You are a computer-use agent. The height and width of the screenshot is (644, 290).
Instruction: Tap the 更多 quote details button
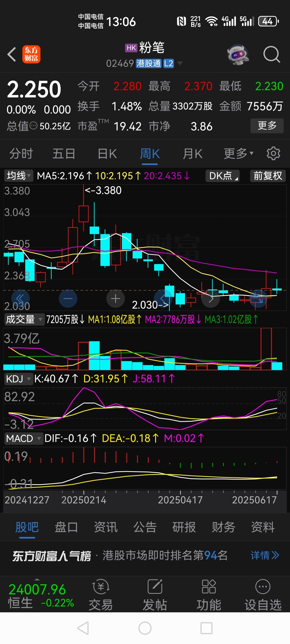point(267,126)
